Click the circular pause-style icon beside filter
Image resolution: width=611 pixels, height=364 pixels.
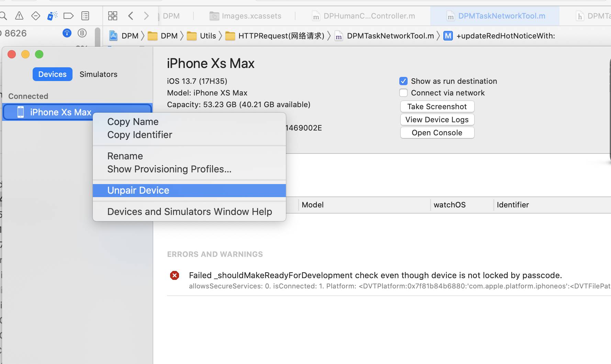point(82,33)
